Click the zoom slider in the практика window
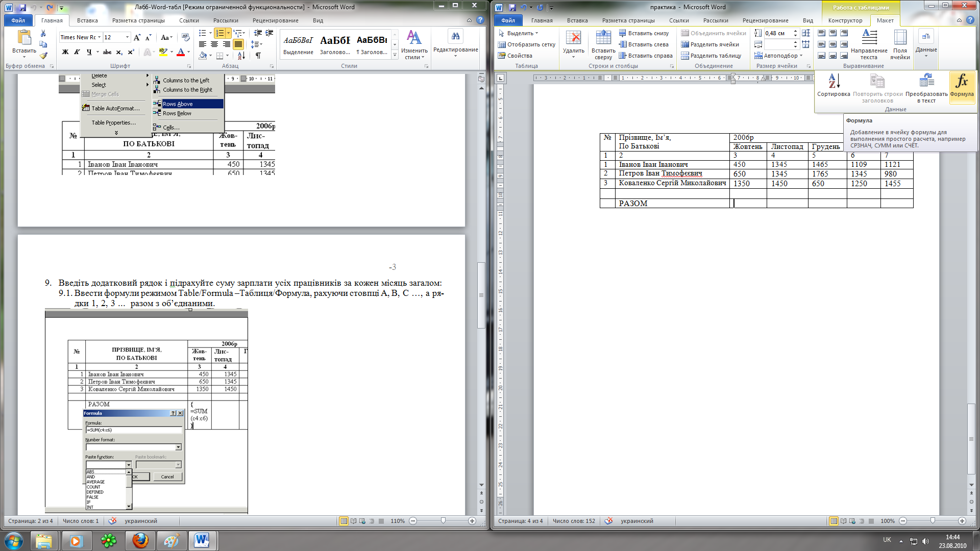Image resolution: width=980 pixels, height=551 pixels. click(x=933, y=521)
